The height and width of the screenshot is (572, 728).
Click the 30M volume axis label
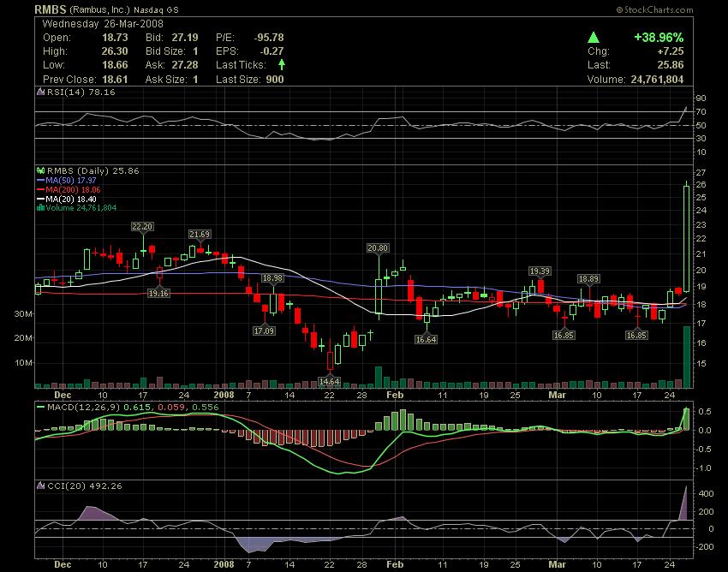coord(24,314)
